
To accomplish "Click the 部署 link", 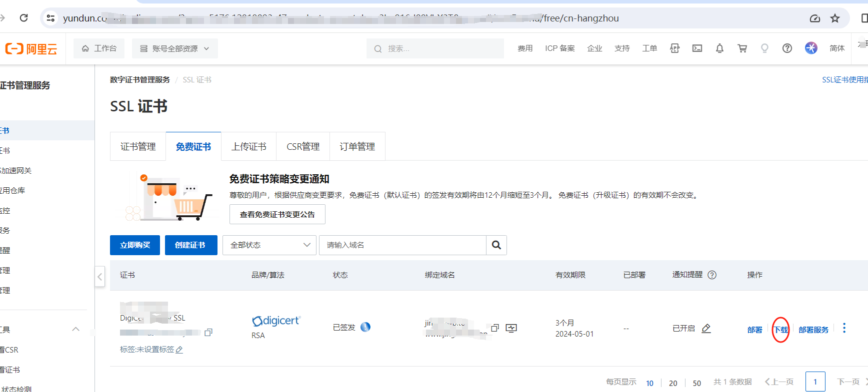I will point(755,330).
